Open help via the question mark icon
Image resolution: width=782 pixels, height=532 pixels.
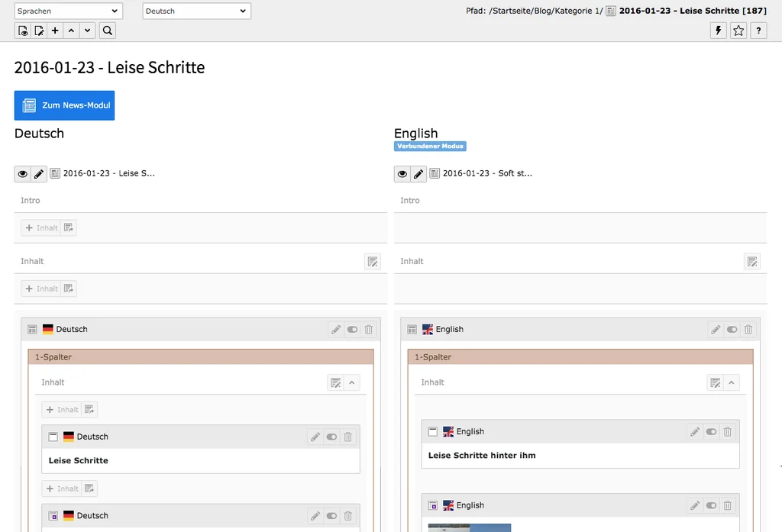(758, 31)
